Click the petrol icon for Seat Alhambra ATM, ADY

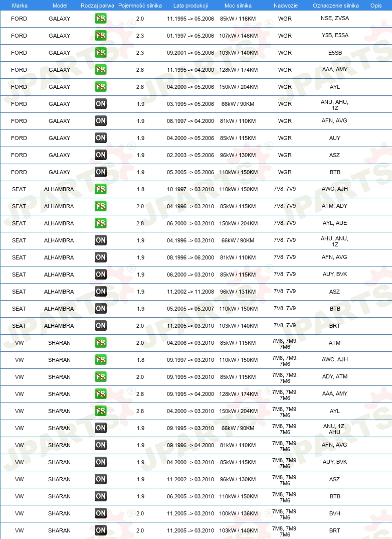[101, 206]
